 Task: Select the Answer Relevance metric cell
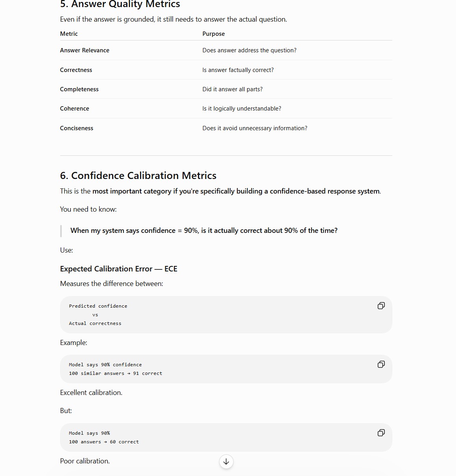pyautogui.click(x=85, y=50)
